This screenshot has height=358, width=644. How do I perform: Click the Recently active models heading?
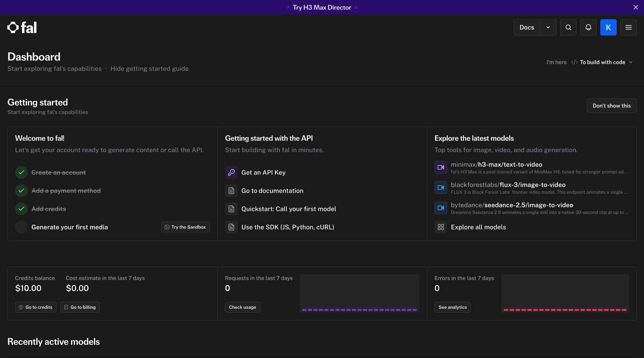point(54,341)
